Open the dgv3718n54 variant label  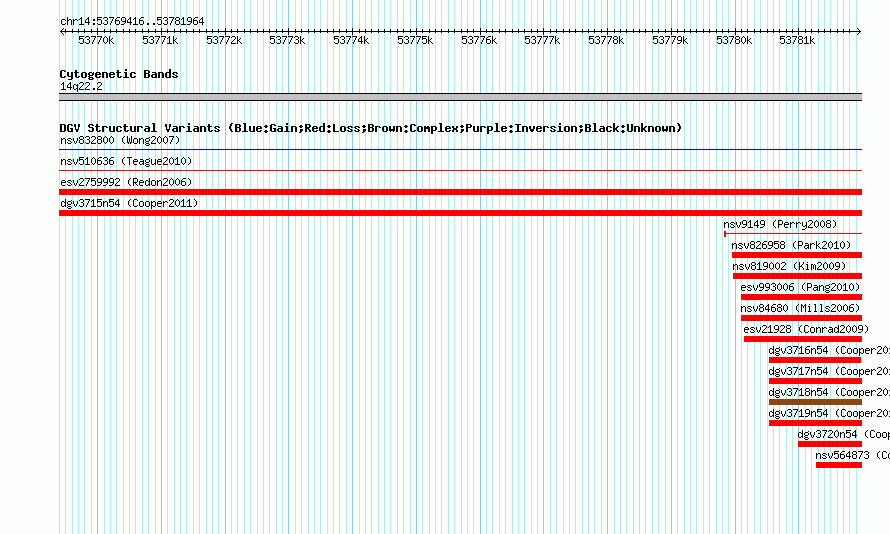coord(829,392)
